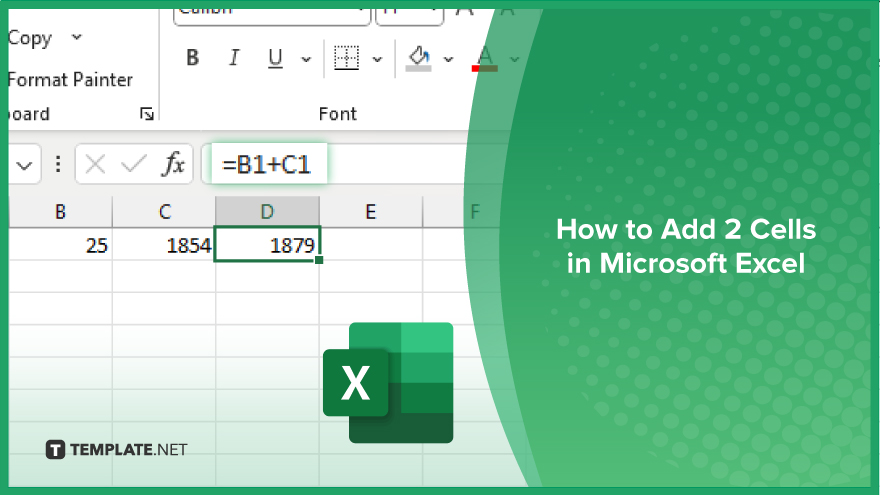Select cell D1 containing 1879
The width and height of the screenshot is (880, 495).
267,245
